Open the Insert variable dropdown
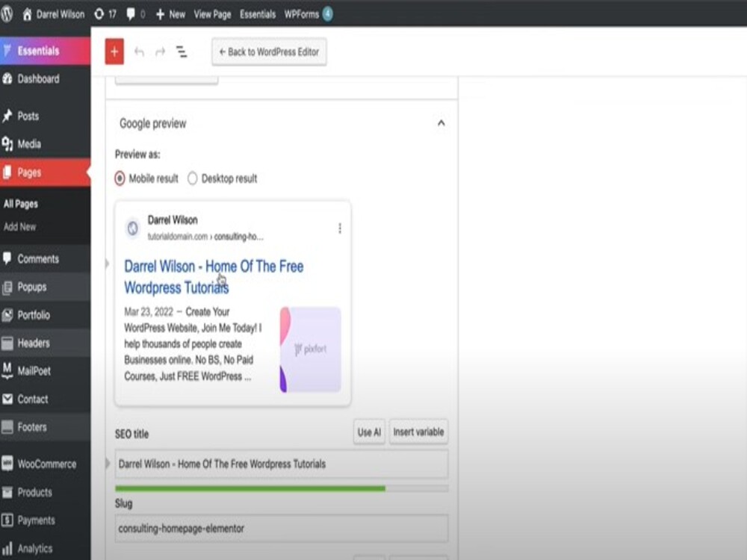The image size is (747, 560). (x=418, y=432)
